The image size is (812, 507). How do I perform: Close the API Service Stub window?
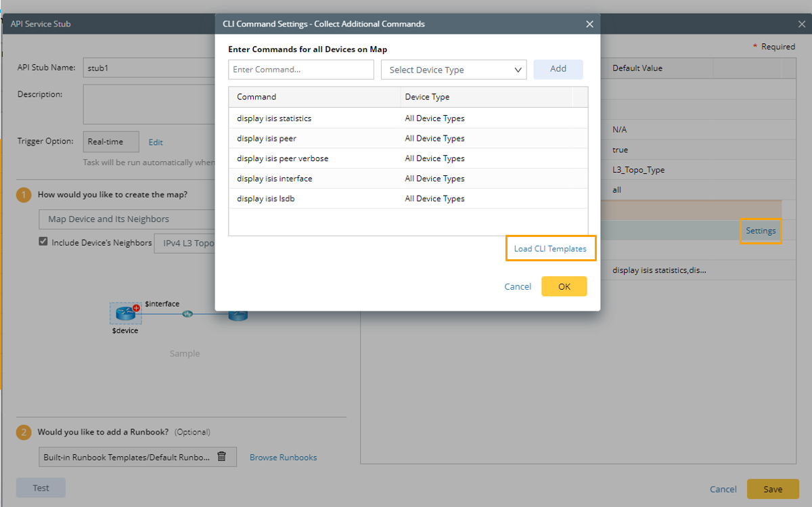[802, 24]
